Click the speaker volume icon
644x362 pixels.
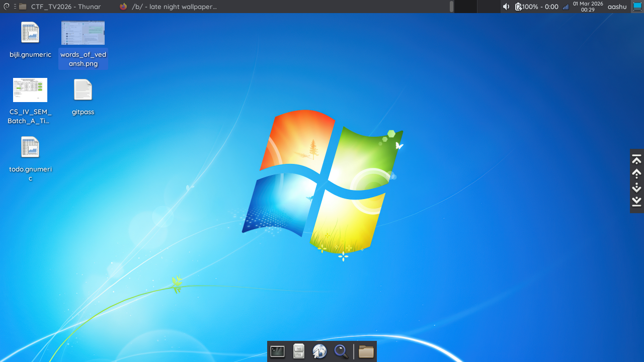[506, 7]
